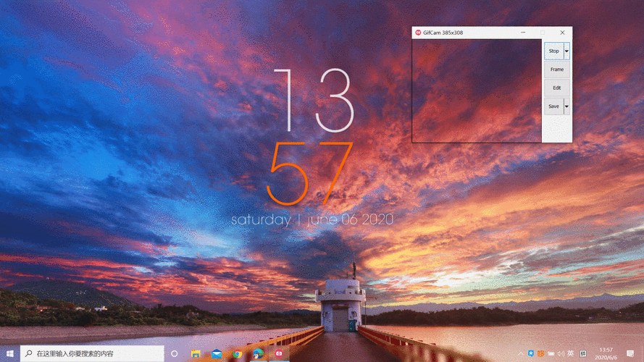Click the GifCam title bar app icon

coord(418,33)
